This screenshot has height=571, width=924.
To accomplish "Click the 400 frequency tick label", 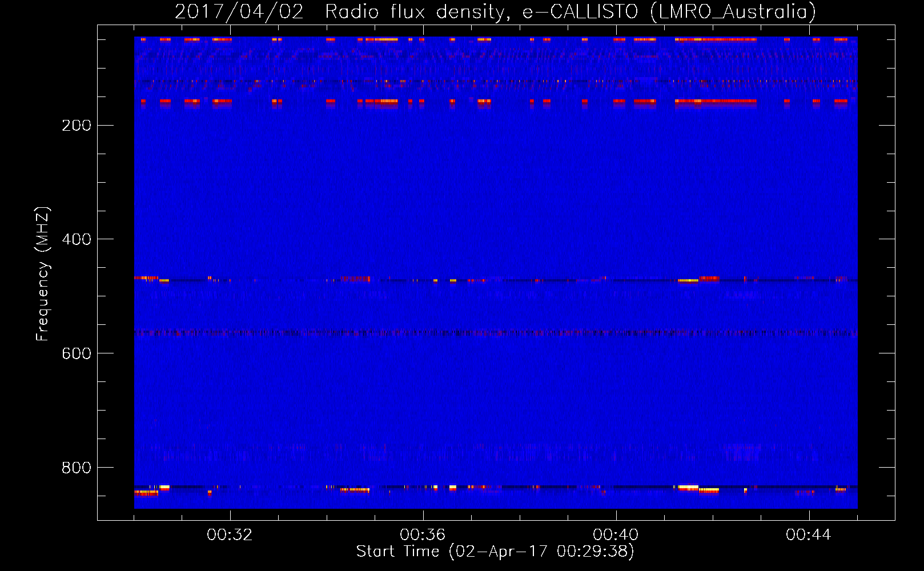I will click(77, 239).
